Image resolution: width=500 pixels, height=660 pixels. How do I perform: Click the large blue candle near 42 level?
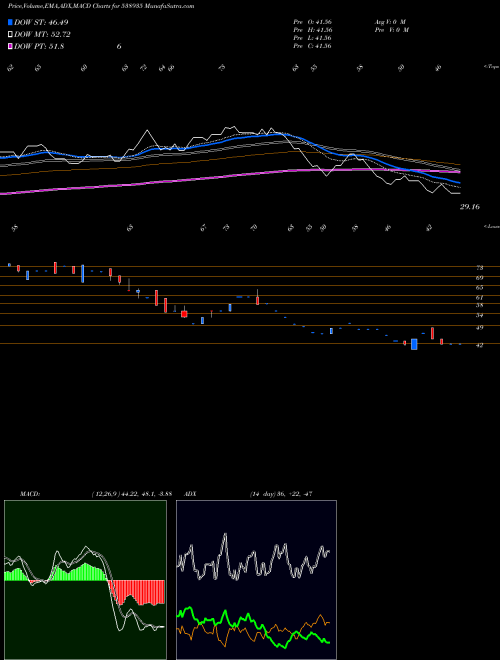414,344
